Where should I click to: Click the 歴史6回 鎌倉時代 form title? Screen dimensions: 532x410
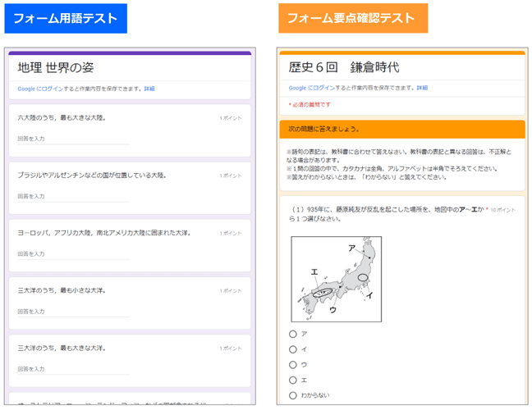coord(344,67)
